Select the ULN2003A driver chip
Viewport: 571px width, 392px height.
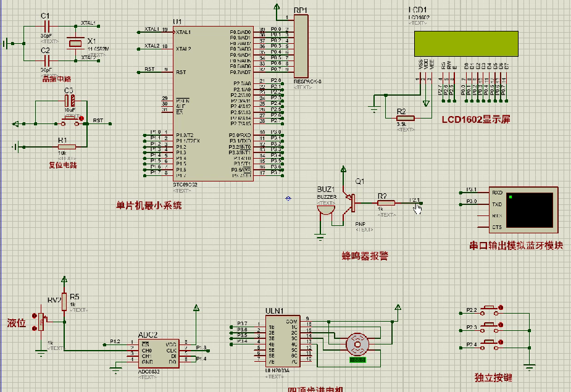click(x=282, y=341)
